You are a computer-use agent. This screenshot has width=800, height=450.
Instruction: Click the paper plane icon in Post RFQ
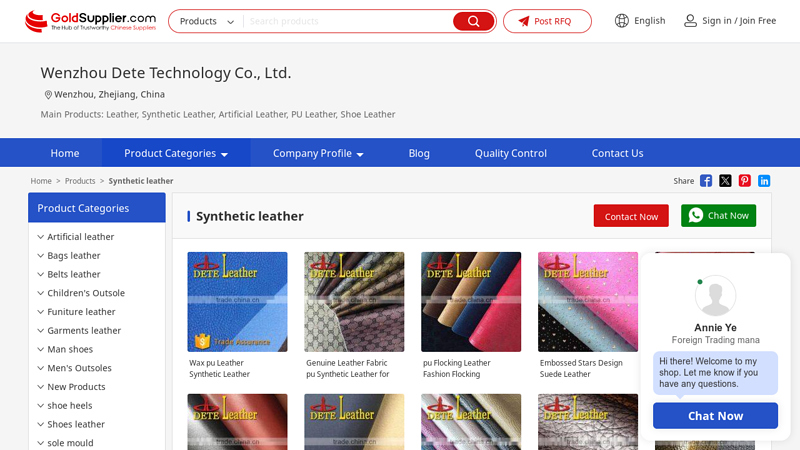click(524, 21)
